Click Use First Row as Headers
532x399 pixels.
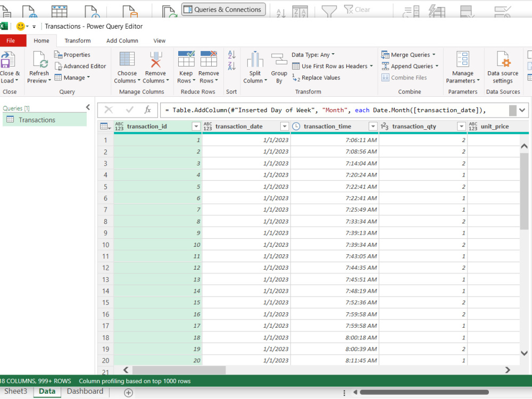(x=332, y=66)
